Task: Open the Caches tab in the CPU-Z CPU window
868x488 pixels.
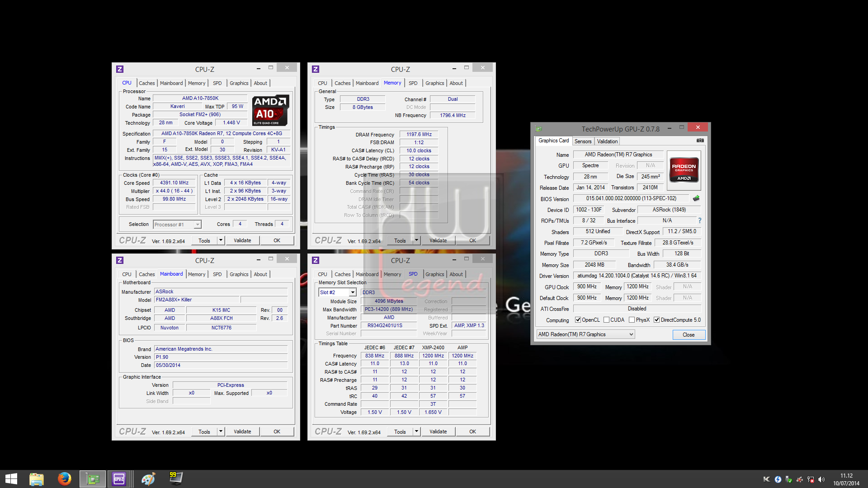Action: click(x=146, y=83)
